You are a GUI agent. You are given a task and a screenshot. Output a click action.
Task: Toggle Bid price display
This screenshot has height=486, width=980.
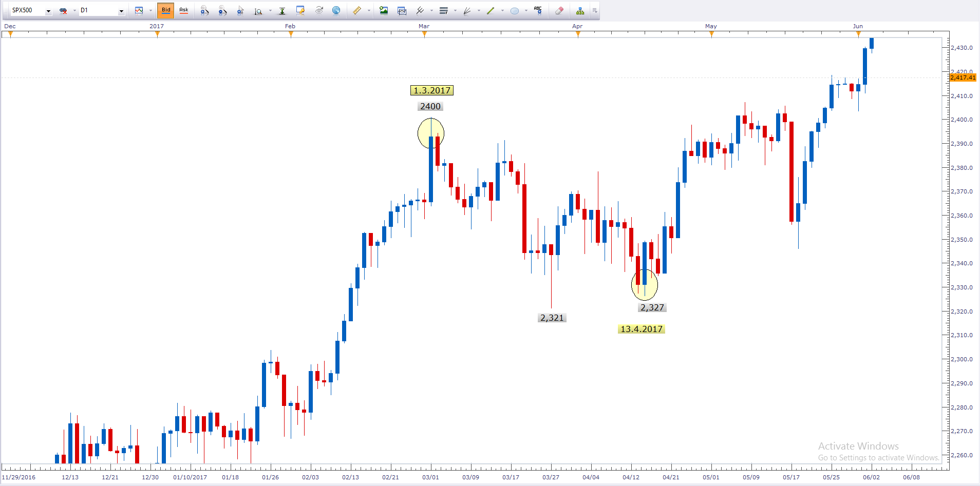coord(166,10)
